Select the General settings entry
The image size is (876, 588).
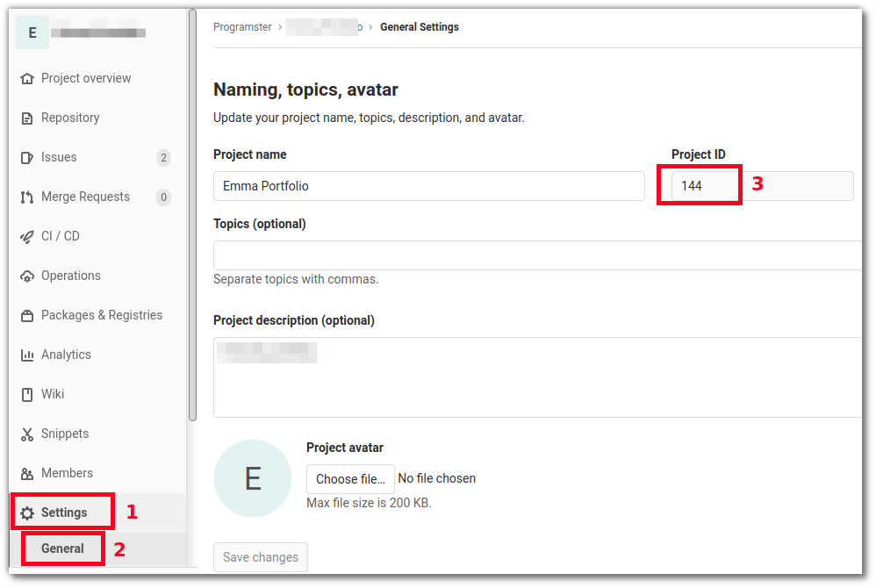click(x=61, y=548)
